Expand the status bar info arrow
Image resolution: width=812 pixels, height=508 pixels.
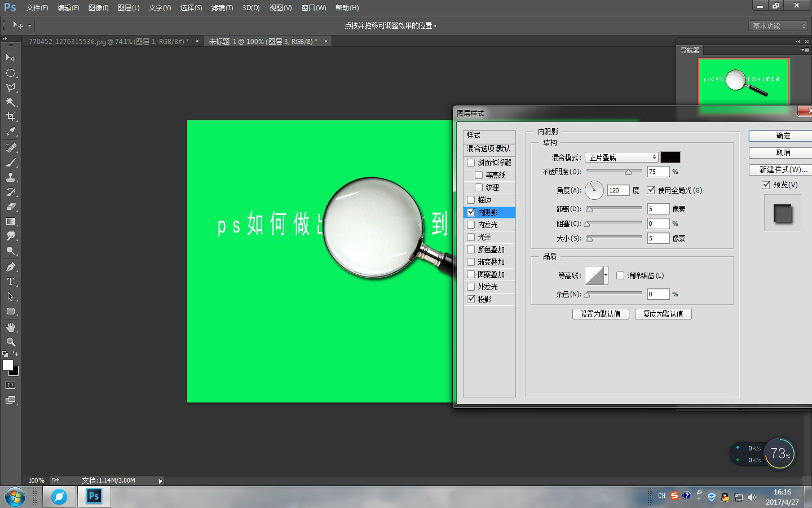[x=161, y=481]
